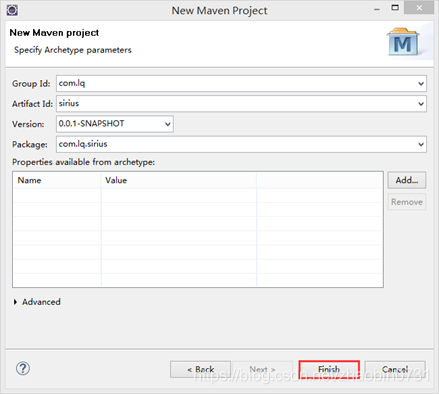The image size is (439, 394).
Task: Click the 'New Maven project' heading
Action: coord(54,33)
